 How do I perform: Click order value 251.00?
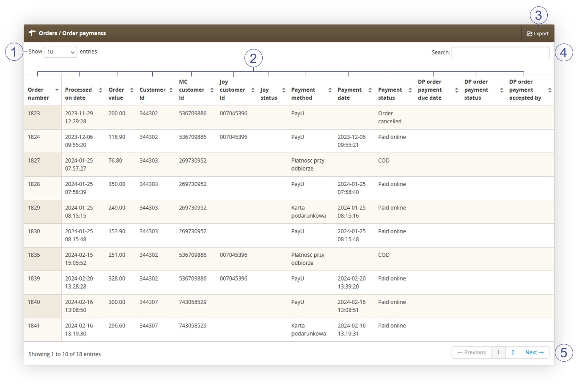pos(117,255)
